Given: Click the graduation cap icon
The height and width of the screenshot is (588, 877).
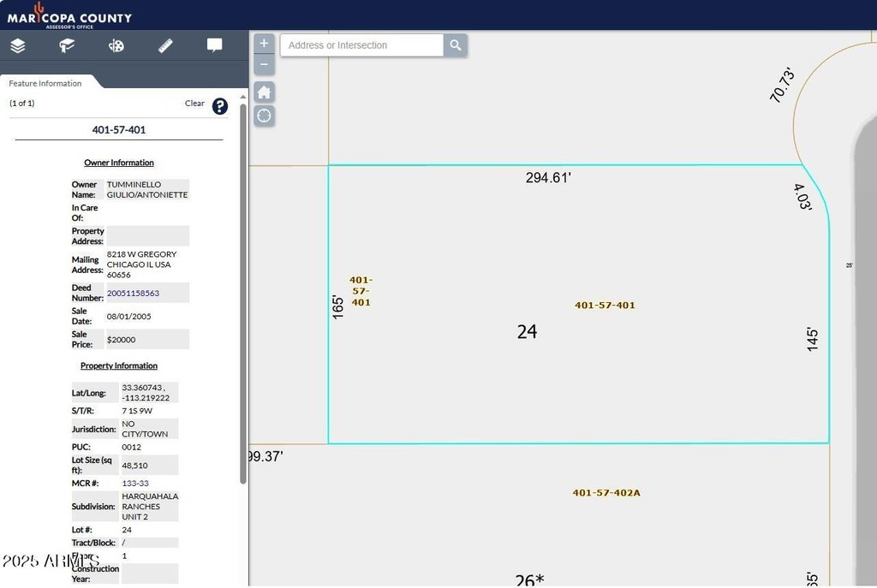Looking at the screenshot, I should click(x=67, y=45).
